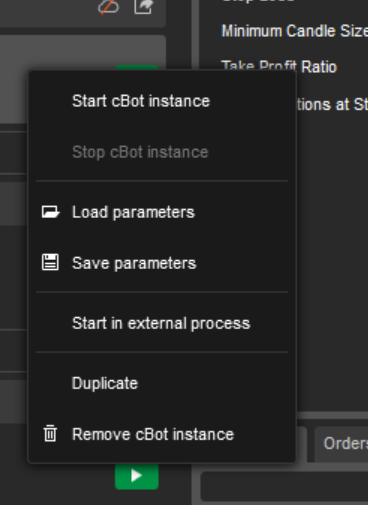Click the open-folder icon beside Load parameters
This screenshot has height=505, width=368.
50,212
